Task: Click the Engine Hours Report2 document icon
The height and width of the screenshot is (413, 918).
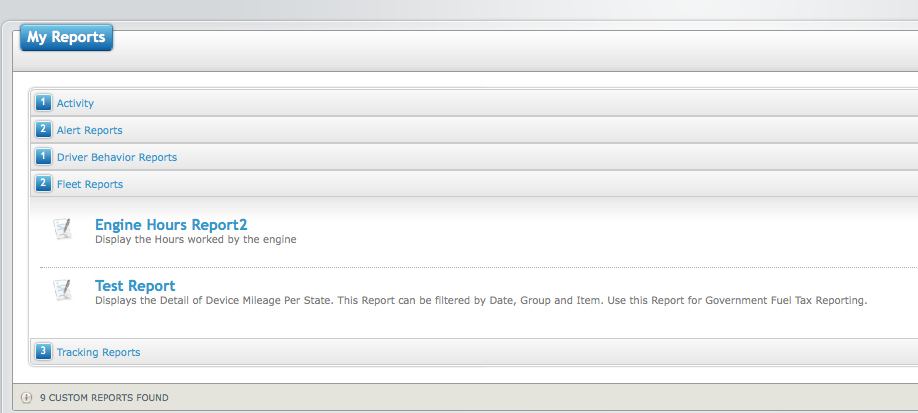Action: 63,228
